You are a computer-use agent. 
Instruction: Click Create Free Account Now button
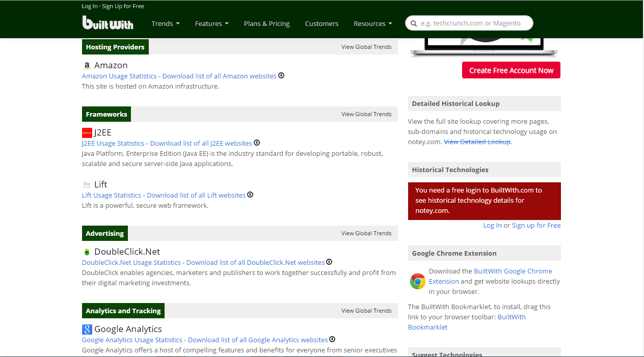511,70
